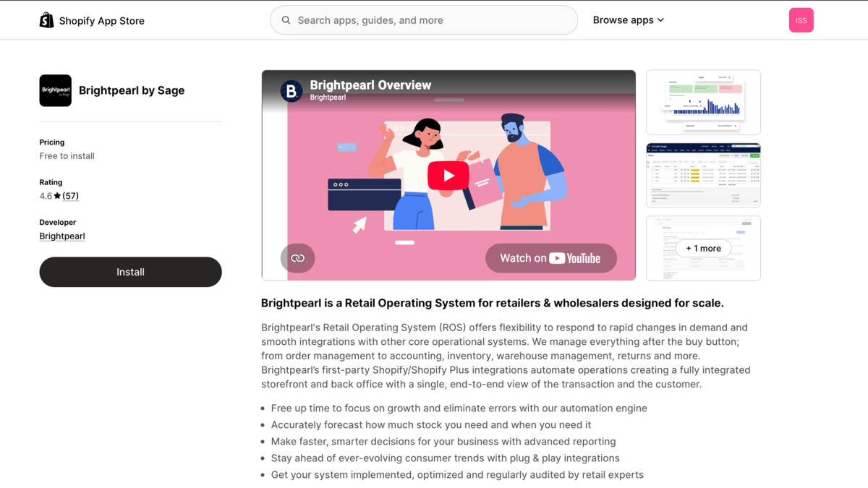Click the bullet about the automation engine

tap(459, 408)
